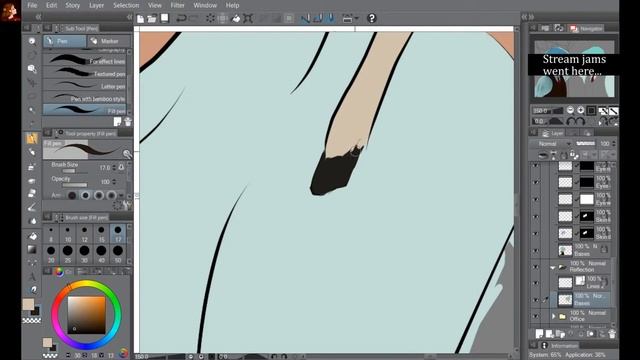Click the transparent color checkered swatch in tool palette

[x=31, y=321]
